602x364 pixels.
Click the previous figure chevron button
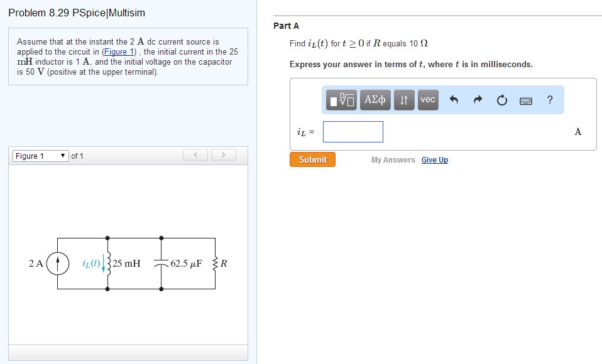click(x=195, y=154)
